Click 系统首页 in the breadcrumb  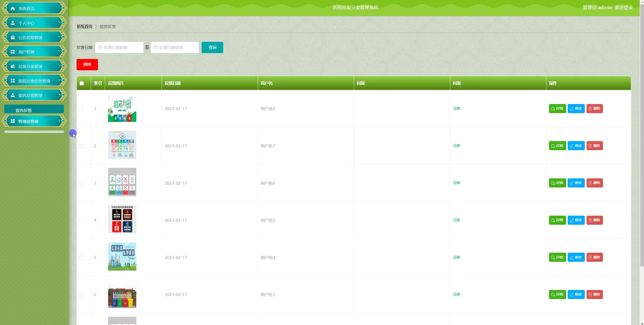(x=84, y=26)
